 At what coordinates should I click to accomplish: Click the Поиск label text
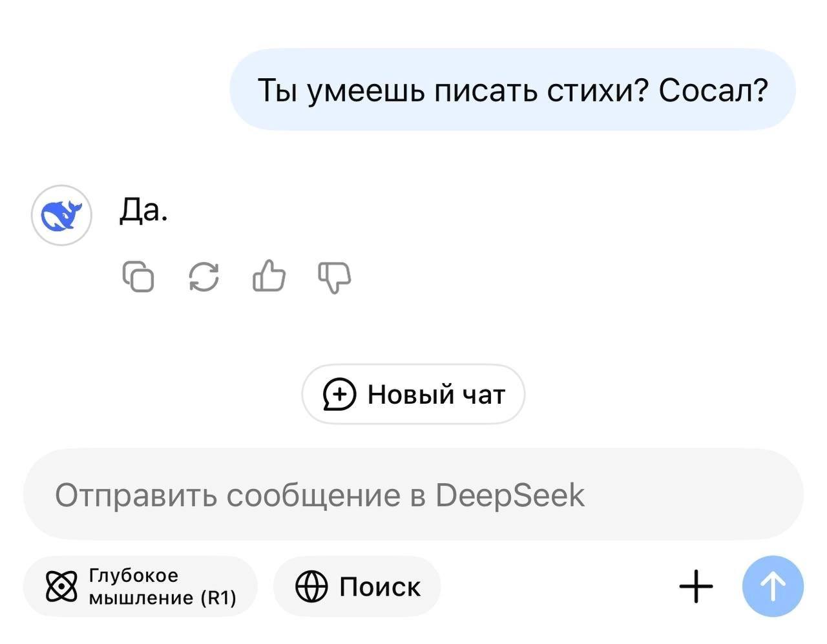click(x=380, y=587)
